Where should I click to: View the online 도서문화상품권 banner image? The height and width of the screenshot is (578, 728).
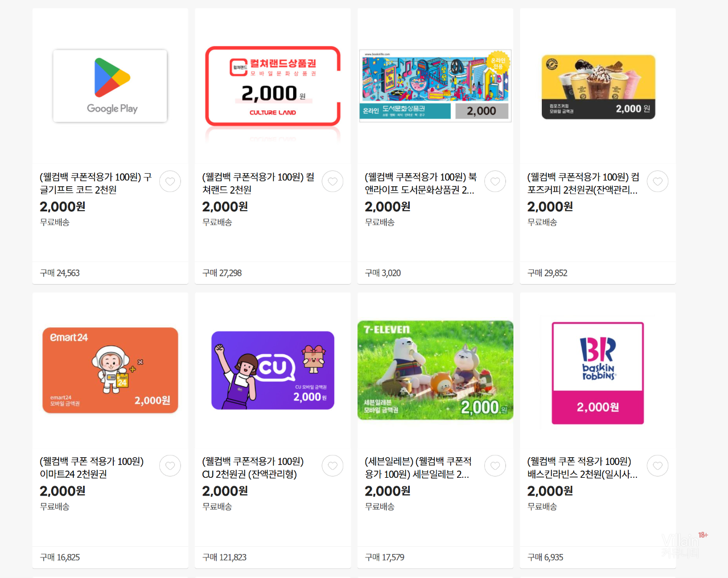click(x=435, y=86)
